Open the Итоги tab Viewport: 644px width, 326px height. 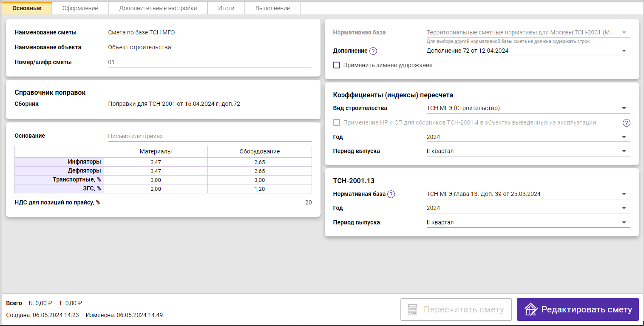(226, 8)
